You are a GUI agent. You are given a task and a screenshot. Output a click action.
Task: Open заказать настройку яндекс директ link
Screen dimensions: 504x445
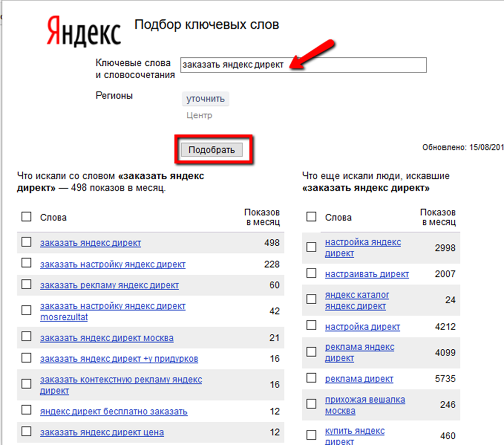pos(112,264)
